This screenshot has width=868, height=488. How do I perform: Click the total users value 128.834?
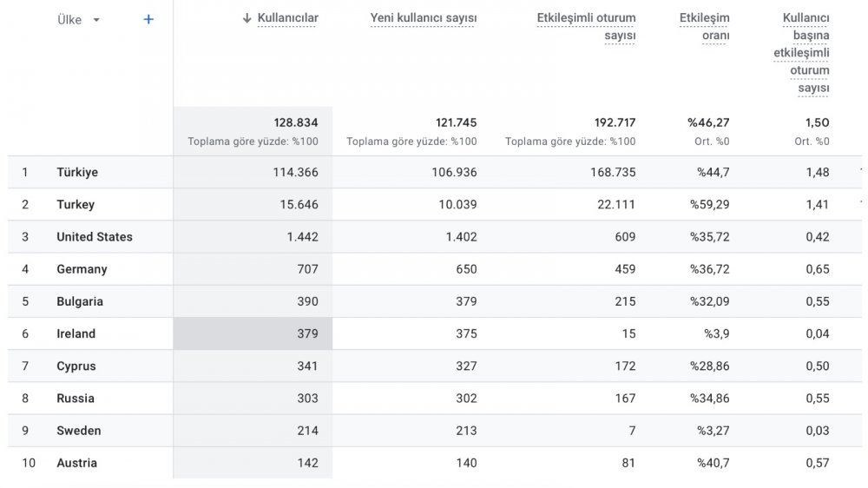296,122
